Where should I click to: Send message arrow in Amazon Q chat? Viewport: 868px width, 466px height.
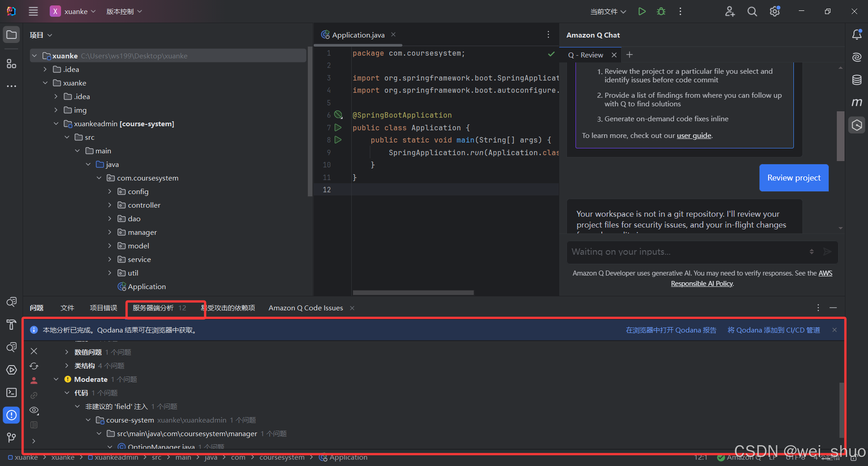click(x=827, y=252)
